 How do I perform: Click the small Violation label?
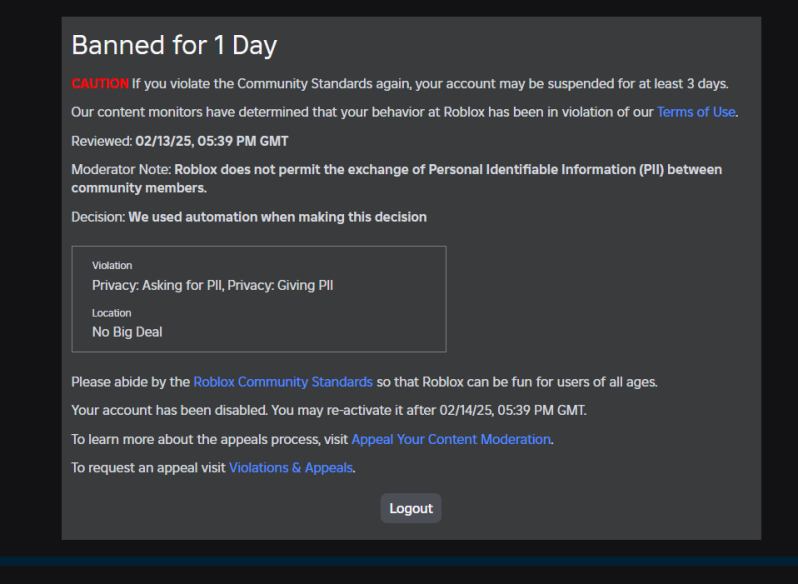click(112, 266)
